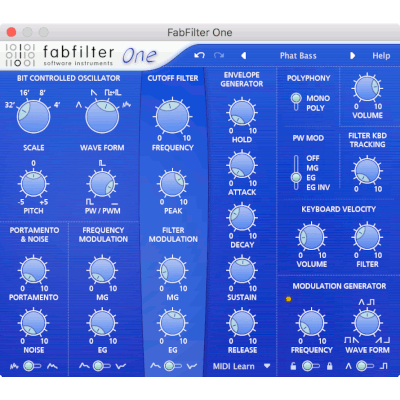Click the PW MOD selector slider
This screenshot has width=400, height=400.
coord(296,173)
